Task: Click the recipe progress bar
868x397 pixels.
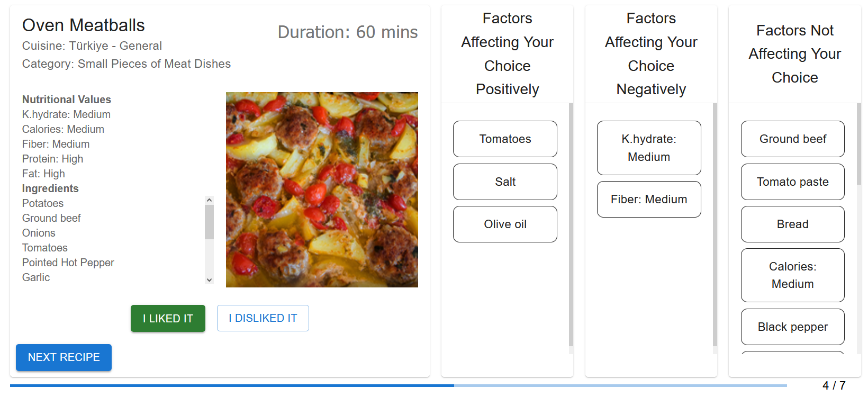Action: [398, 385]
